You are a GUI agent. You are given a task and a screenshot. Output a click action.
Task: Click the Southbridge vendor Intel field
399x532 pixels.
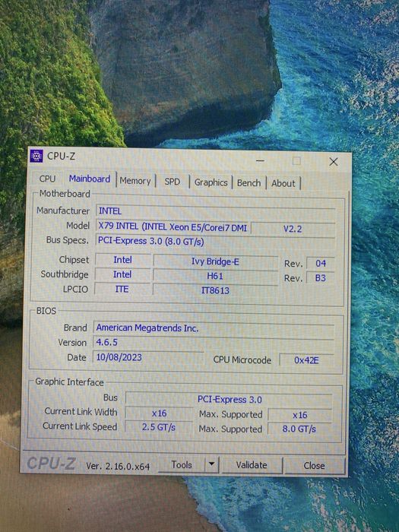122,274
